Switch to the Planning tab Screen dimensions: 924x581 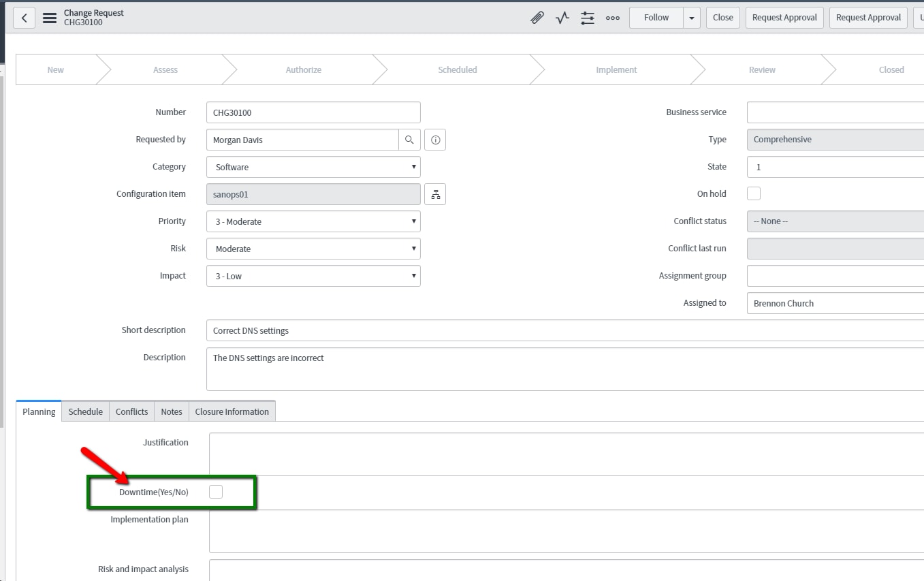39,411
